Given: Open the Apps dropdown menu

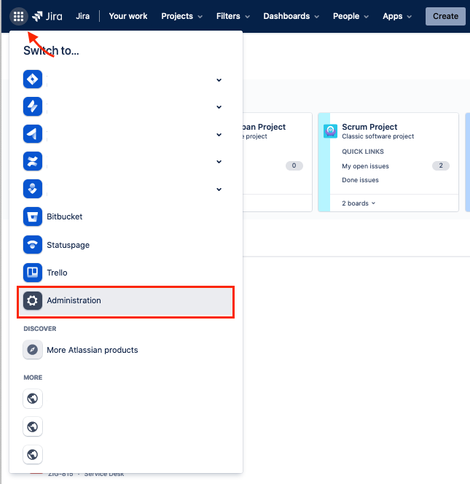Looking at the screenshot, I should (x=397, y=16).
